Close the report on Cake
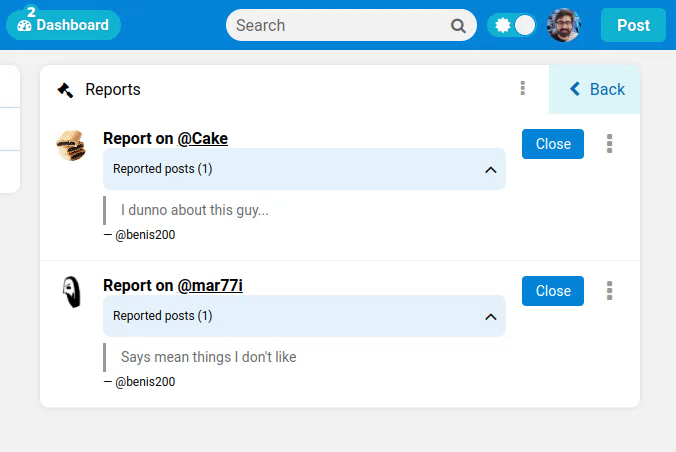Image resolution: width=676 pixels, height=452 pixels. (553, 144)
